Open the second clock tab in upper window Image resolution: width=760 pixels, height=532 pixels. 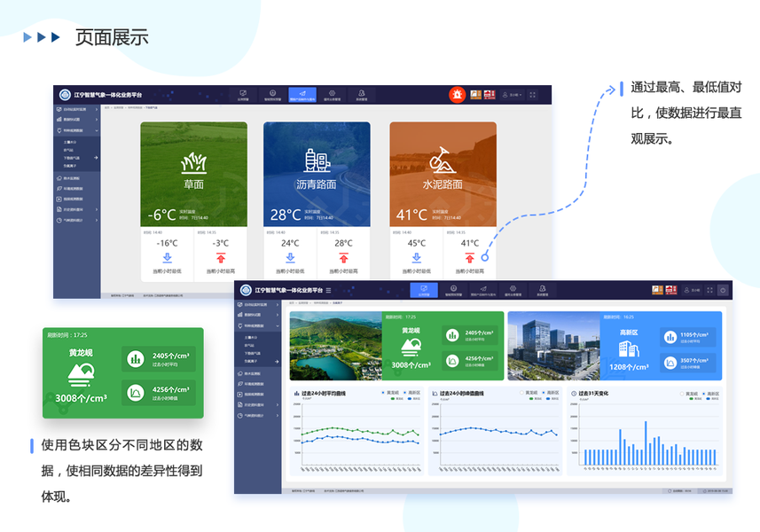tap(272, 95)
